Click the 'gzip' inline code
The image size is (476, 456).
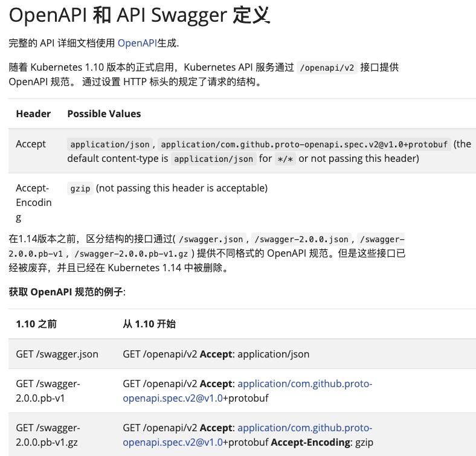point(80,189)
